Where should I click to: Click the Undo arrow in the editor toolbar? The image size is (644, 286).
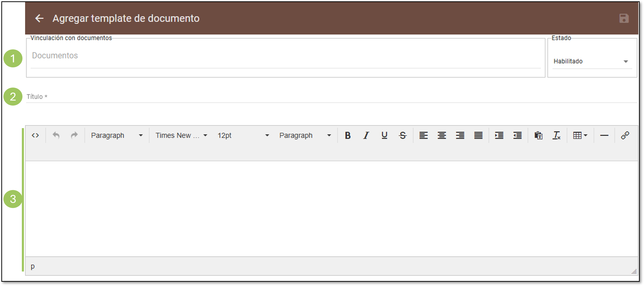pyautogui.click(x=56, y=135)
